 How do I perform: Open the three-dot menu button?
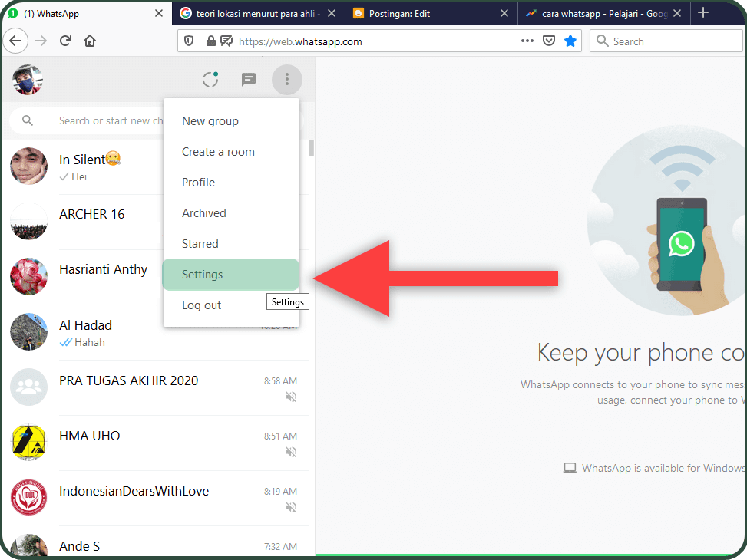pos(287,80)
